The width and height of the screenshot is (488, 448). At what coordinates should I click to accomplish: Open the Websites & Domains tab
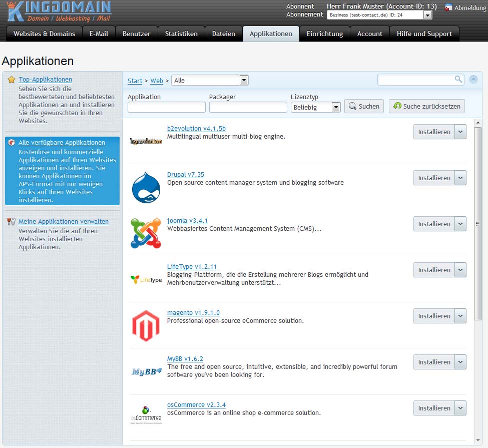tap(44, 34)
